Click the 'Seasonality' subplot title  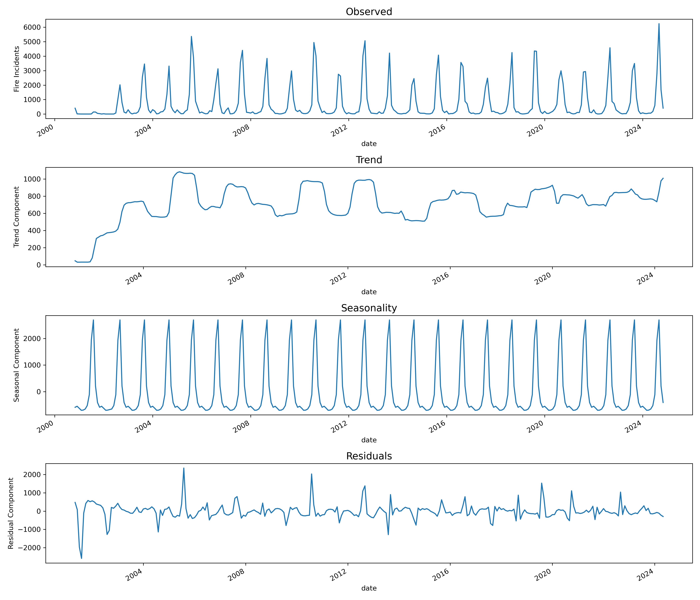[x=369, y=308]
